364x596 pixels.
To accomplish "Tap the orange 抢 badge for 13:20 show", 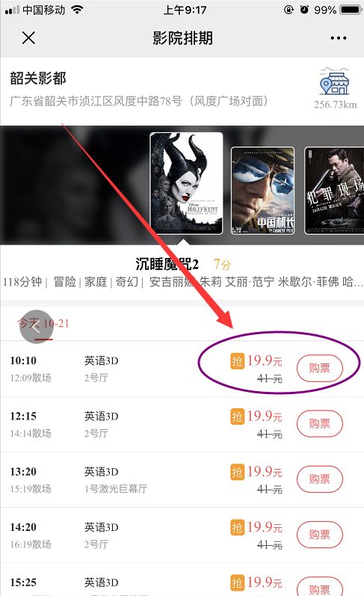I will [x=237, y=472].
